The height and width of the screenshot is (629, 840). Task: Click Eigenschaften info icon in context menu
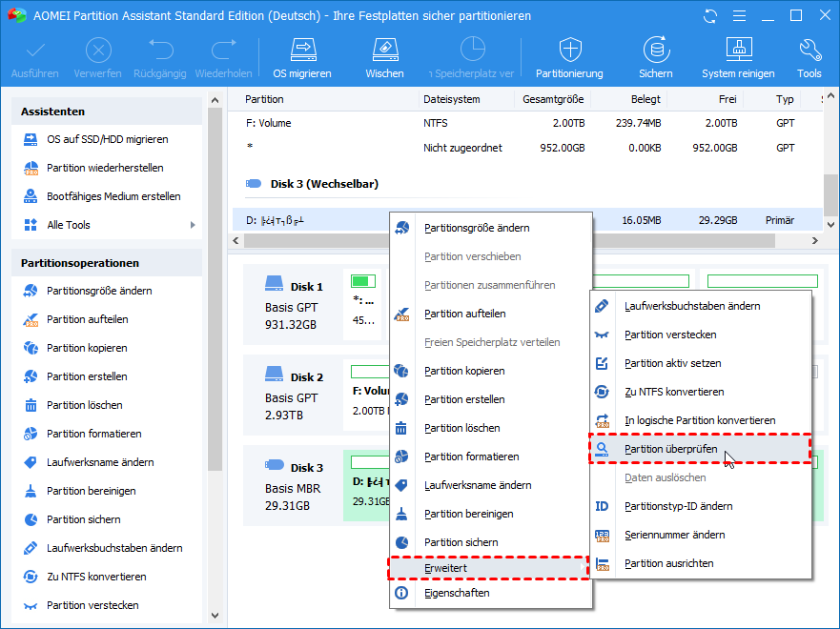(401, 593)
